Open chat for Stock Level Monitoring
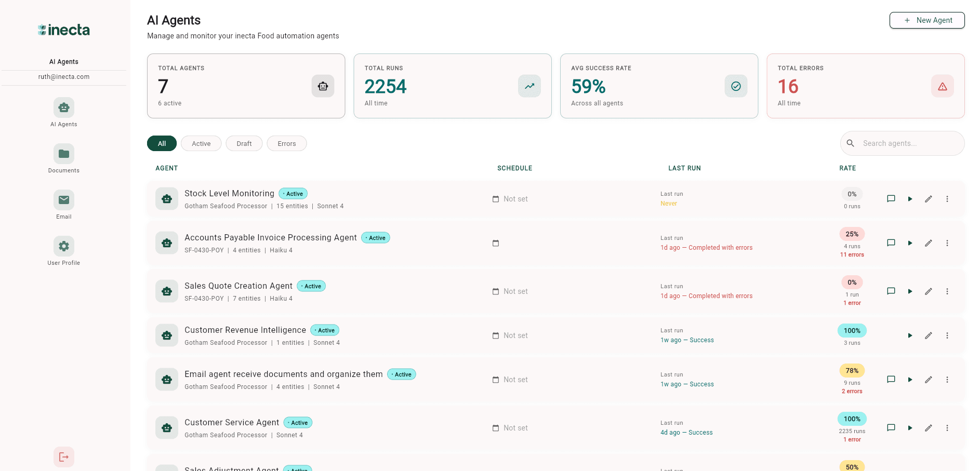980x471 pixels. 891,199
